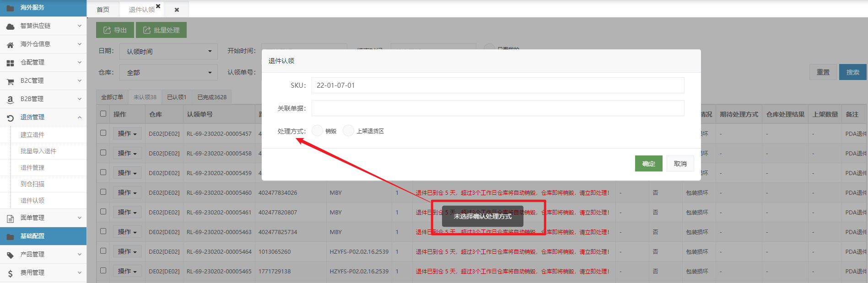Close the 退件认领 tab with its x icon
Image resolution: width=868 pixels, height=283 pixels.
(x=158, y=6)
